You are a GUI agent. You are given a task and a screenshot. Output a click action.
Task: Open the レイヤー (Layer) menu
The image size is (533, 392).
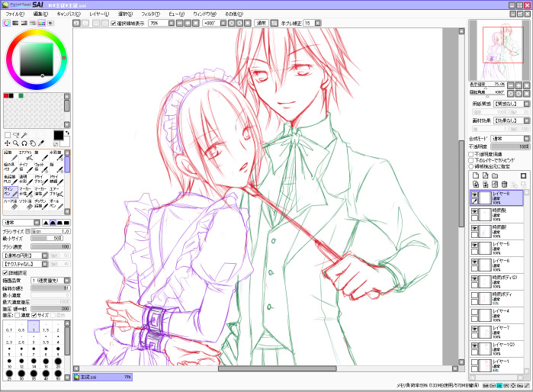99,14
